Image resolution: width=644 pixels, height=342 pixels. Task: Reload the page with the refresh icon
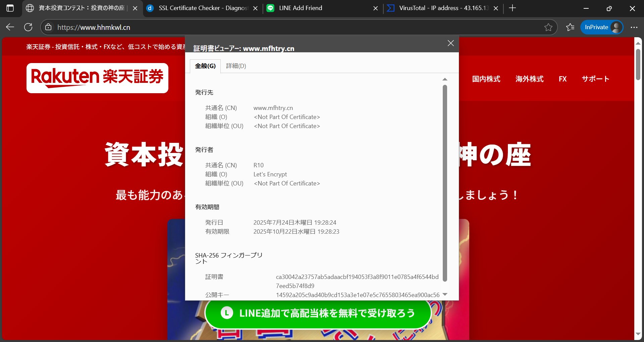[x=28, y=27]
